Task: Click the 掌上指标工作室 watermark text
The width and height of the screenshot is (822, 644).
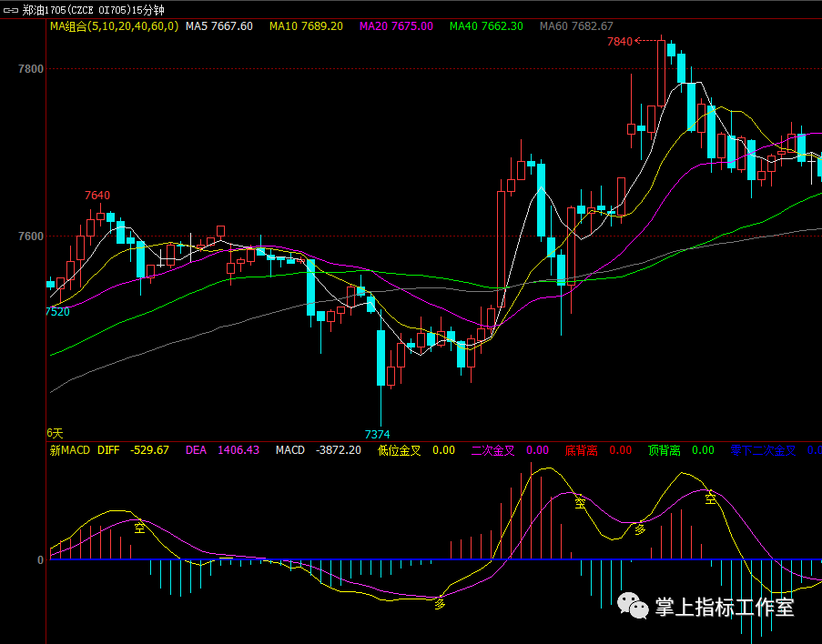Action: (725, 607)
